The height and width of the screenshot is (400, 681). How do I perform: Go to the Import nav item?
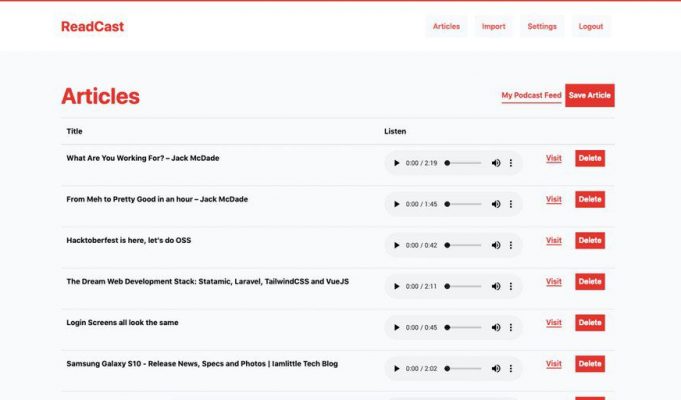[493, 26]
